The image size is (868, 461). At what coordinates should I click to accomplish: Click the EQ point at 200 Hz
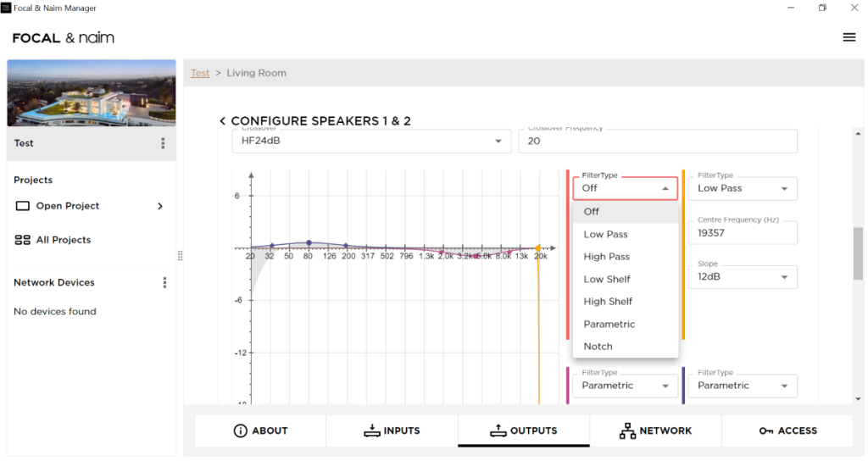pos(346,245)
